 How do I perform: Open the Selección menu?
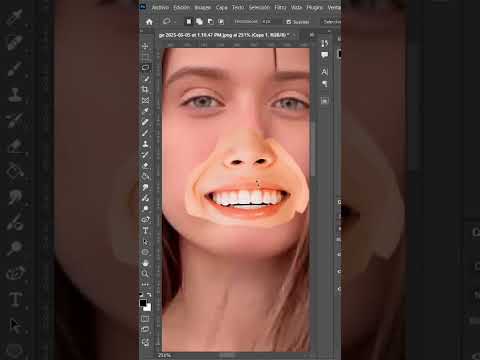[259, 7]
